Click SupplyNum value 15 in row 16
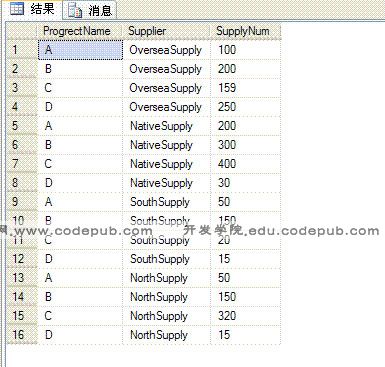This screenshot has width=385, height=367. (246, 335)
